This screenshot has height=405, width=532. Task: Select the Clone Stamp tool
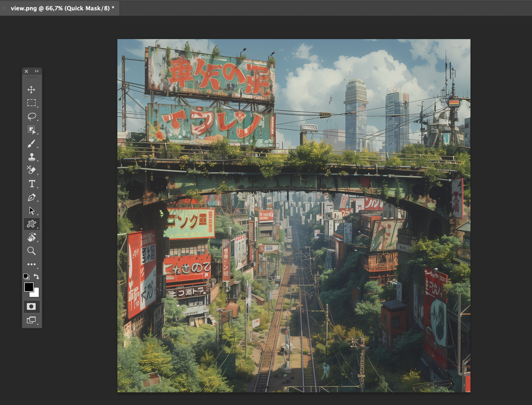click(x=32, y=157)
